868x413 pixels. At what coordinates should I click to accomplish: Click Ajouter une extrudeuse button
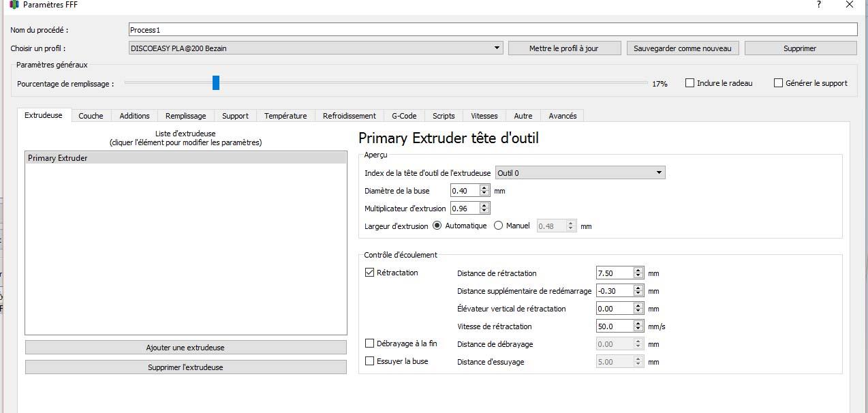tap(185, 348)
